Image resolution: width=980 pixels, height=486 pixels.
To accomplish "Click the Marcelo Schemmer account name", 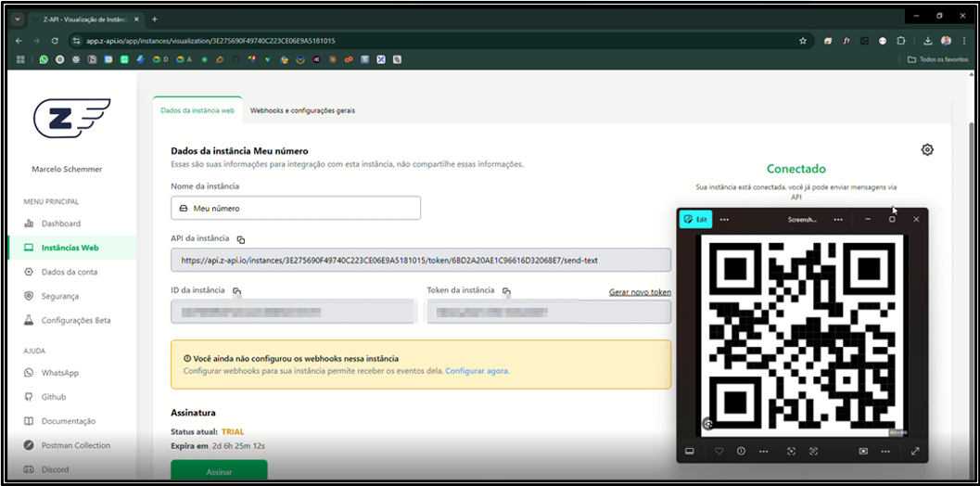I will click(67, 170).
